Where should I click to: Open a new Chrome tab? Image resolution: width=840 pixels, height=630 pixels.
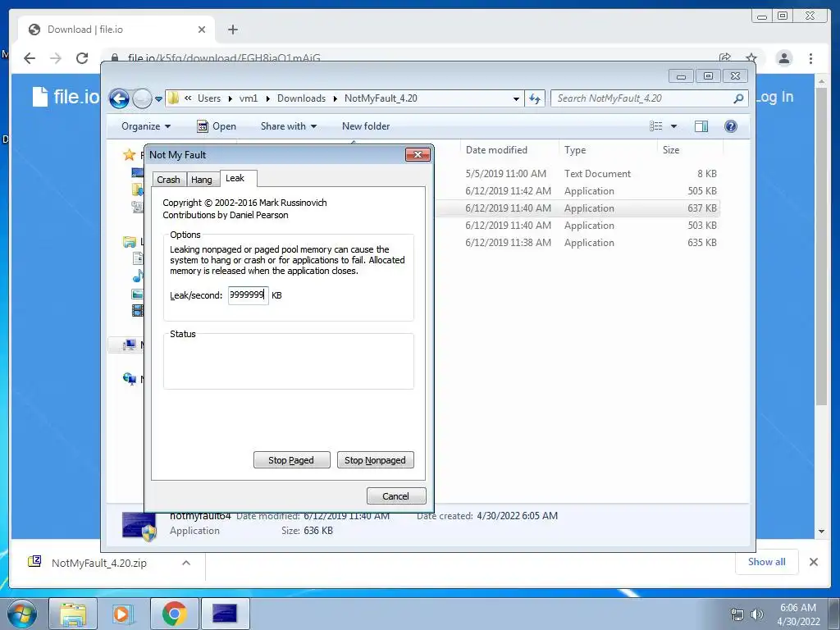pos(232,30)
